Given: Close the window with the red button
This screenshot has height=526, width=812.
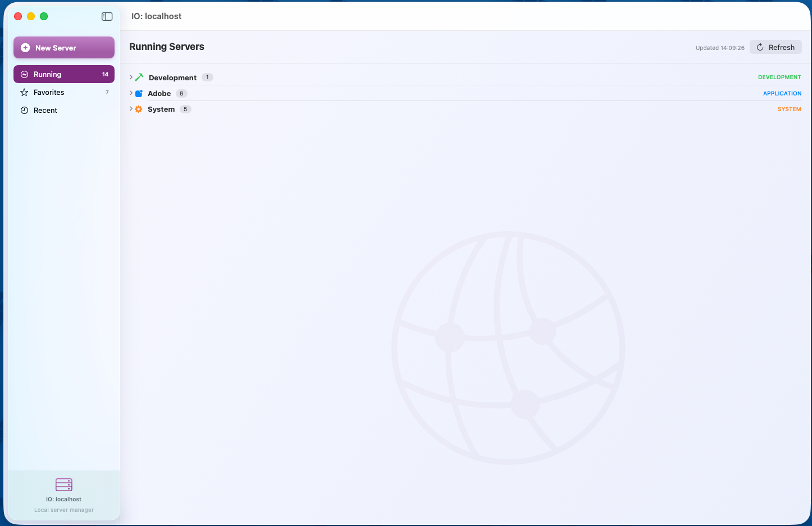Looking at the screenshot, I should click(18, 16).
